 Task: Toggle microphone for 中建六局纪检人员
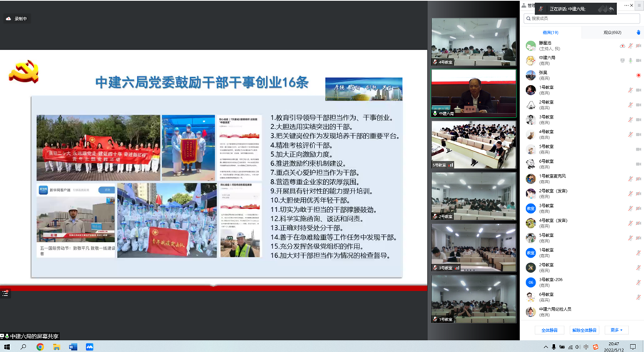[x=630, y=312]
